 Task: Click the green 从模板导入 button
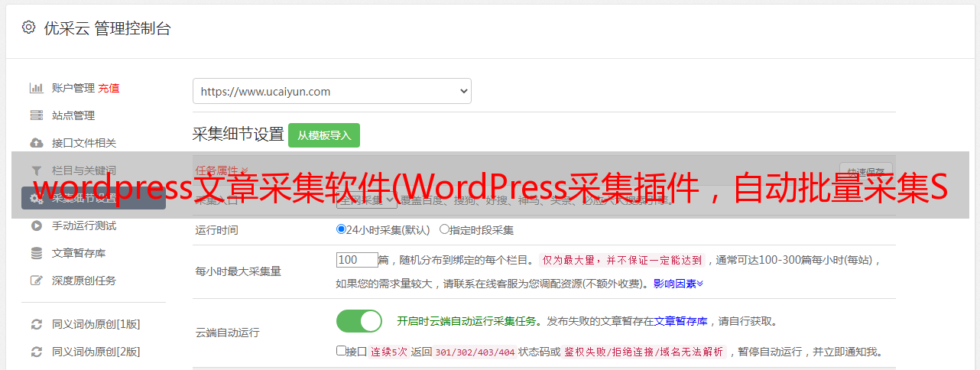tap(324, 135)
